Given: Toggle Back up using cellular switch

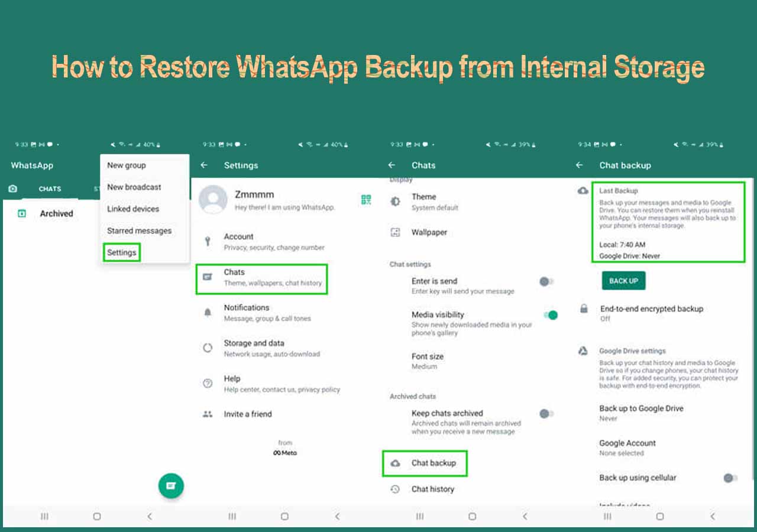Looking at the screenshot, I should click(730, 478).
